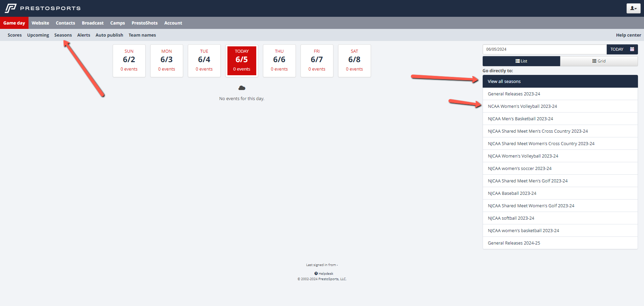This screenshot has width=644, height=306.
Task: Open NJCAA Shared Meet Men's Golf 2023-24
Action: tap(560, 181)
